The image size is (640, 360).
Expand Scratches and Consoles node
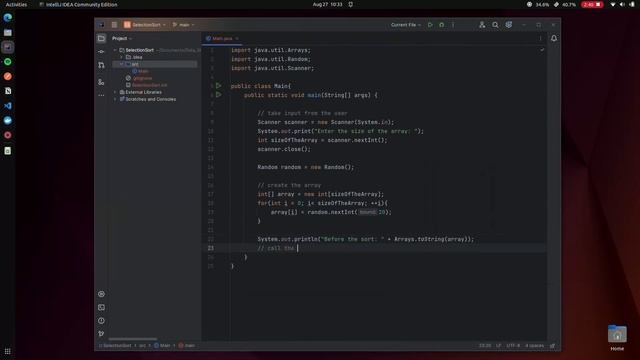pos(115,99)
